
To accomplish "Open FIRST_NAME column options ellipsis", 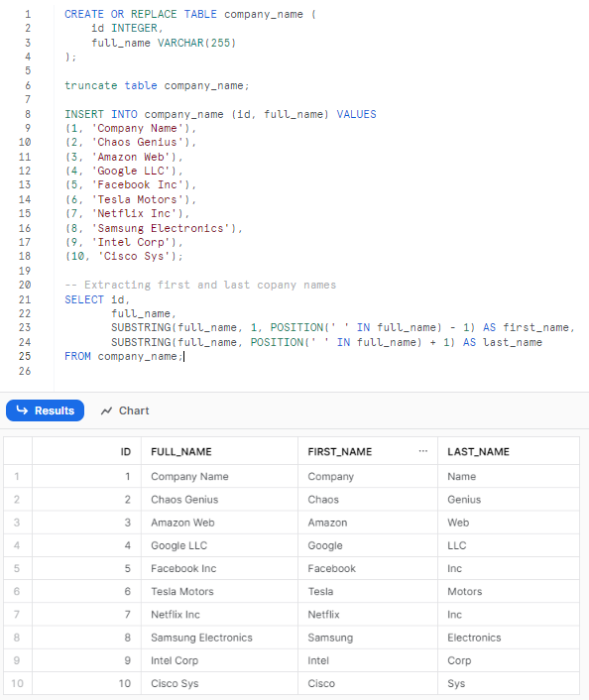I will pyautogui.click(x=422, y=451).
